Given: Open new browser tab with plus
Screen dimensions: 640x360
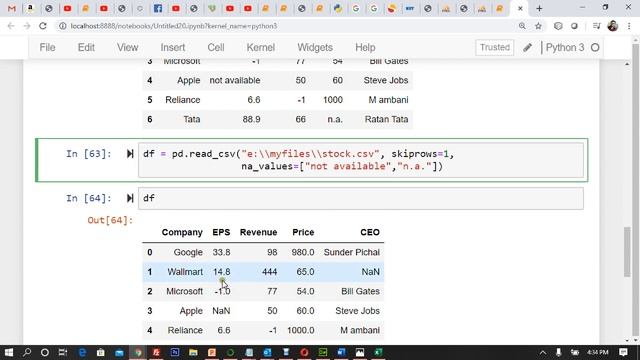Looking at the screenshot, I should (x=539, y=8).
